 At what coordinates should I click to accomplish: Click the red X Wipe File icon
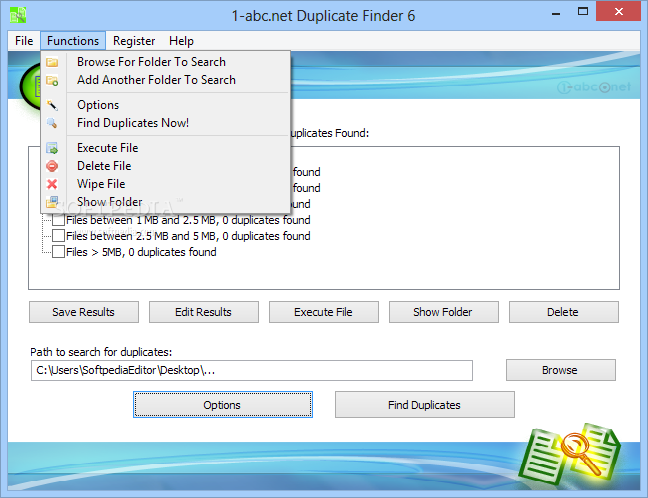52,184
